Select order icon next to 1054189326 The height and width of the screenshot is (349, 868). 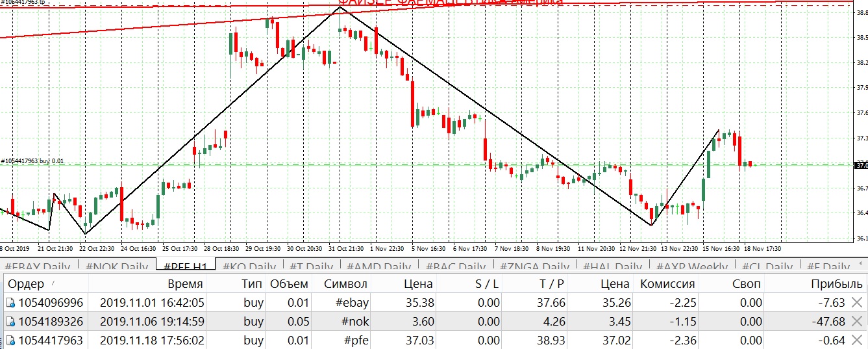pos(10,321)
